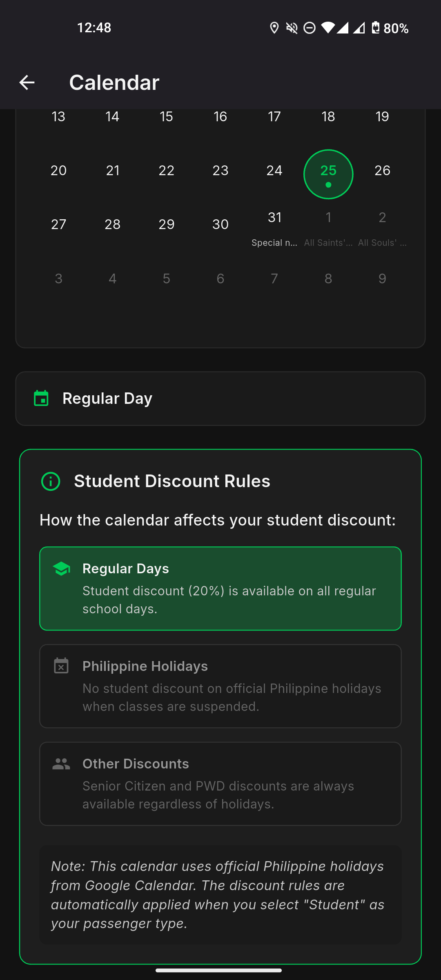Choose date 13 on the calendar
The image size is (441, 980).
point(58,117)
